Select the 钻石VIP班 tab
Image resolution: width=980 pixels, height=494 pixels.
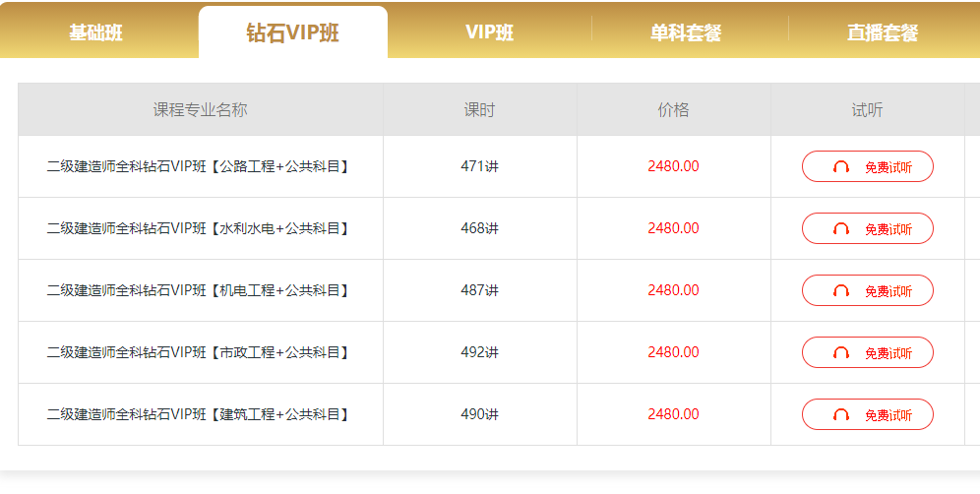point(293,32)
